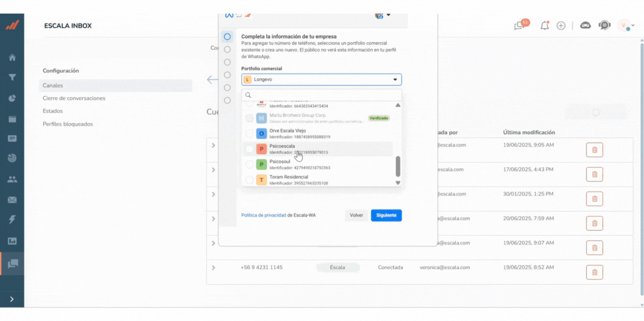Click the phone number +56 9 4231 1145
This screenshot has width=644, height=321.
pyautogui.click(x=262, y=267)
